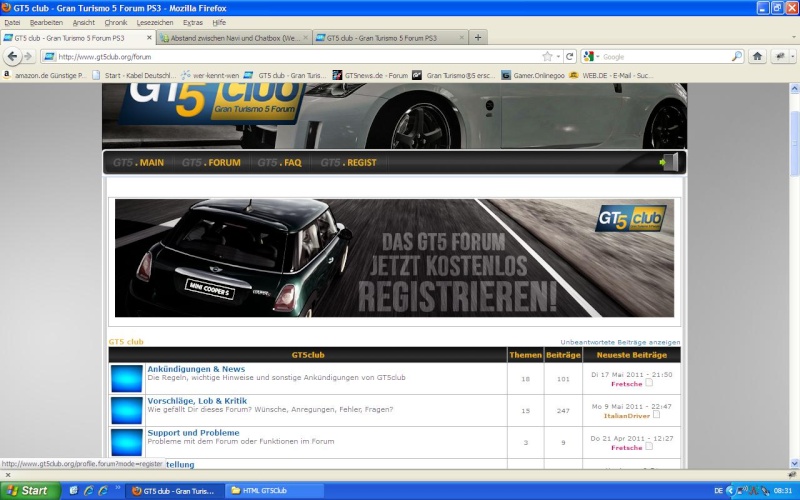Close the status bar add-on bar X
Viewport: 800px width, 500px height.
[7, 474]
